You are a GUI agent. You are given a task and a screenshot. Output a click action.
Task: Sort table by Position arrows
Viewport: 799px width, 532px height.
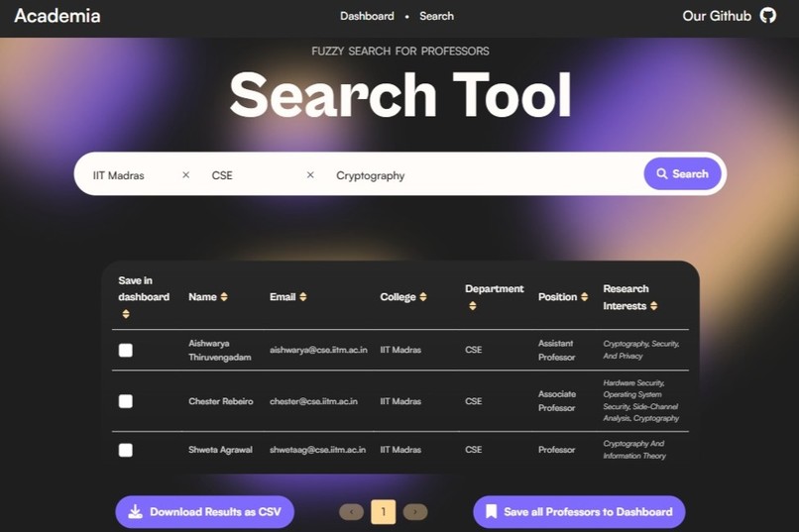pyautogui.click(x=585, y=297)
